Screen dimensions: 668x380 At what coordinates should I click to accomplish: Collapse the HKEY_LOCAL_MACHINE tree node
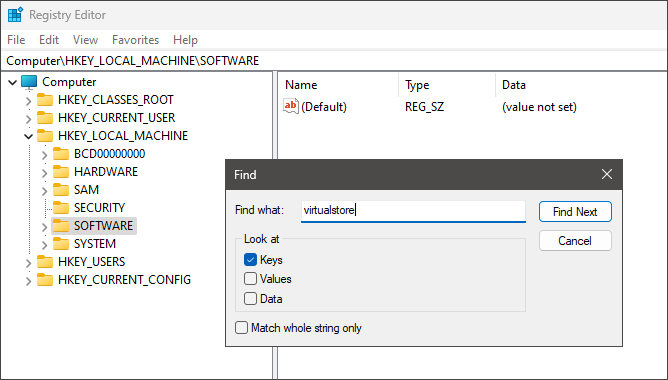(x=29, y=136)
